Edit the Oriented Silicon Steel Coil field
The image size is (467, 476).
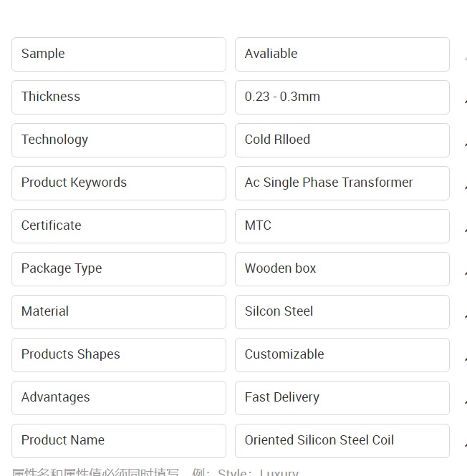click(x=342, y=441)
